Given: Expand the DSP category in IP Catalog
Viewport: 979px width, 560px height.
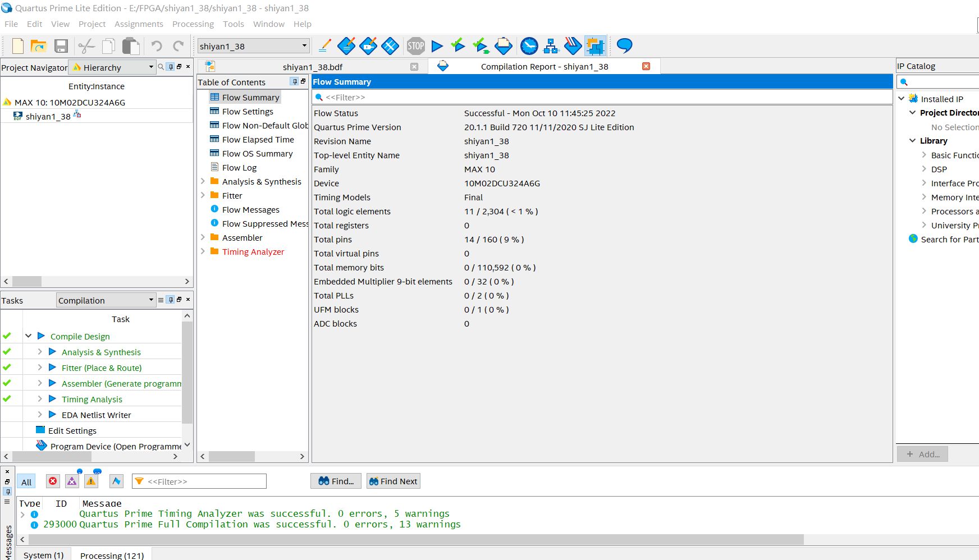Looking at the screenshot, I should [924, 169].
